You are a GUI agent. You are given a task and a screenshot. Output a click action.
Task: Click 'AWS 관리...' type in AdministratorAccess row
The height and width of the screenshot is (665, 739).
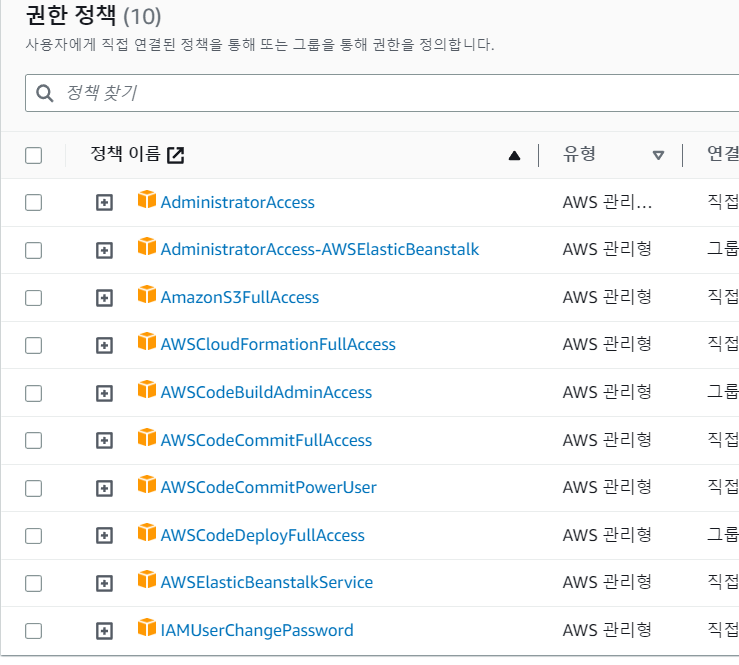(608, 203)
